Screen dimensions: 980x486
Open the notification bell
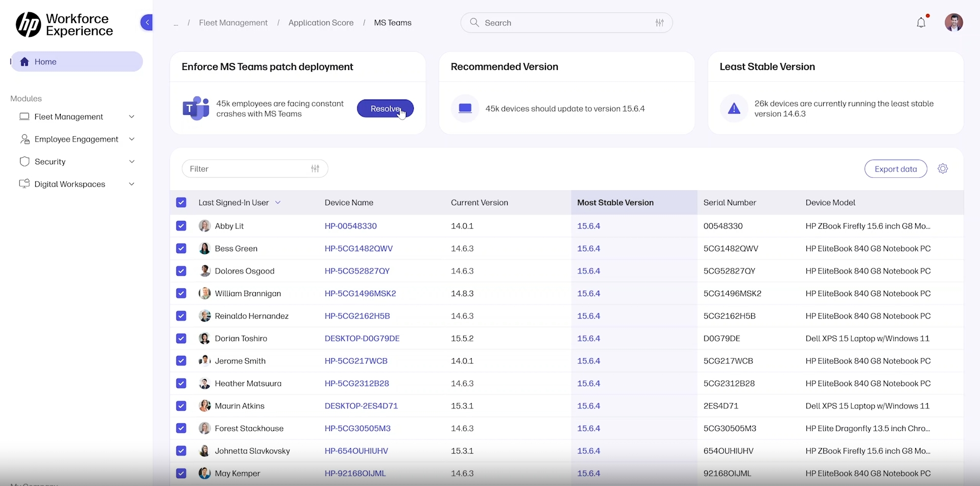(x=921, y=22)
